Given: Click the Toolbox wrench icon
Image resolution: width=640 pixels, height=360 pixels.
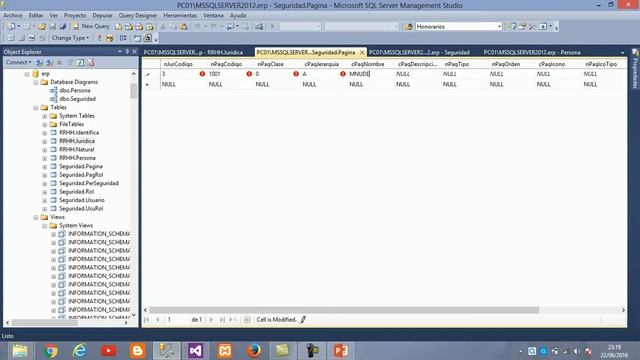Looking at the screenshot, I should [532, 27].
